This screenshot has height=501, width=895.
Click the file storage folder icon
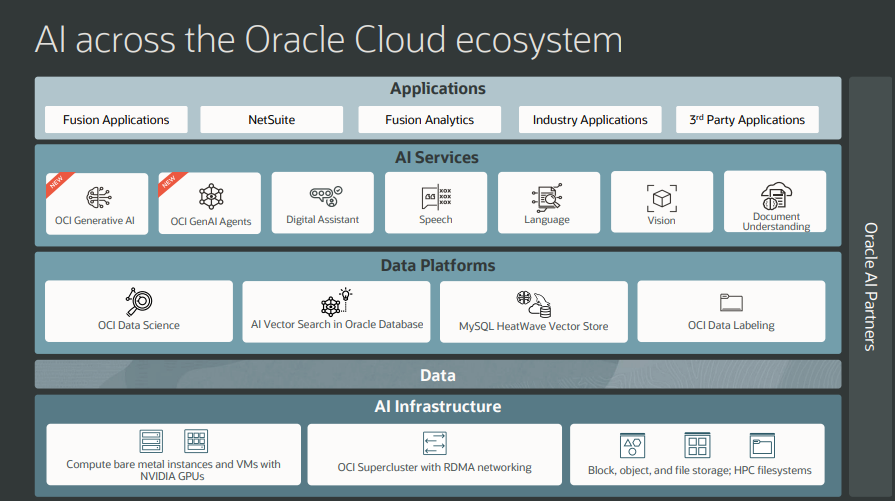(762, 445)
